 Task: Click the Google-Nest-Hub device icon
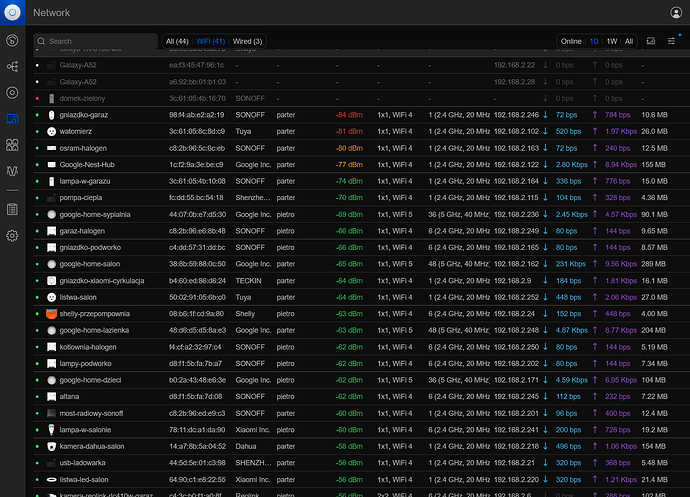[x=51, y=165]
